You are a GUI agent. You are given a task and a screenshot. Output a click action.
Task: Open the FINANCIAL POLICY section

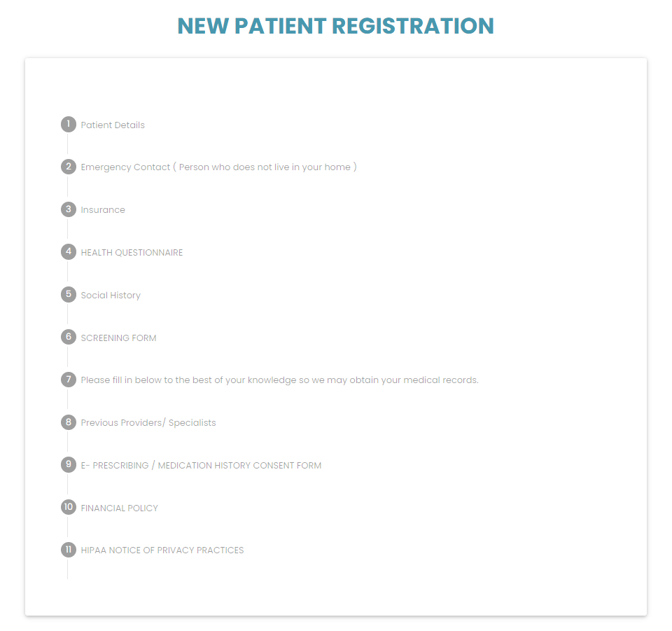click(119, 508)
